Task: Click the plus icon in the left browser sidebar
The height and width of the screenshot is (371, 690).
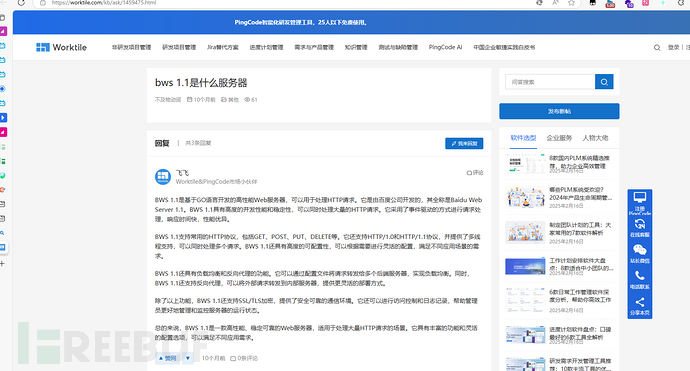Action: click(3, 264)
